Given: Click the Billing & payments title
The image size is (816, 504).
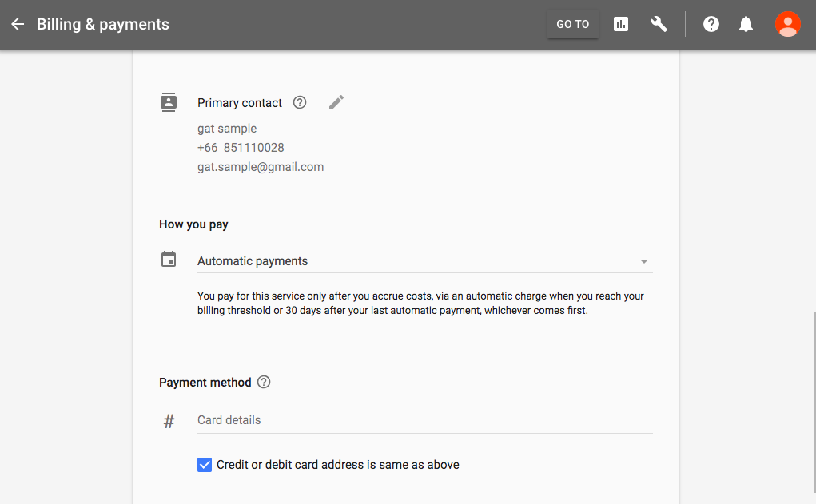Looking at the screenshot, I should [x=103, y=24].
